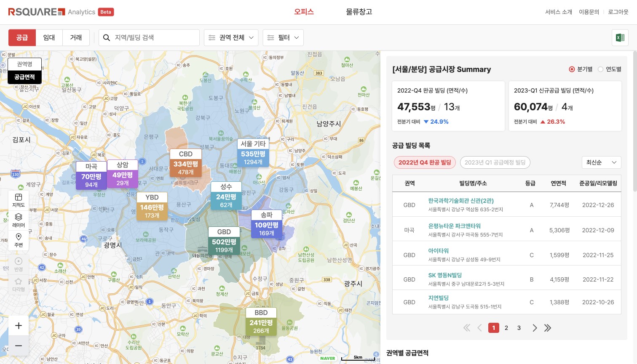The image size is (637, 364).
Task: Show 2023년 Q1 공급예정 빌딩 list
Action: tap(495, 162)
